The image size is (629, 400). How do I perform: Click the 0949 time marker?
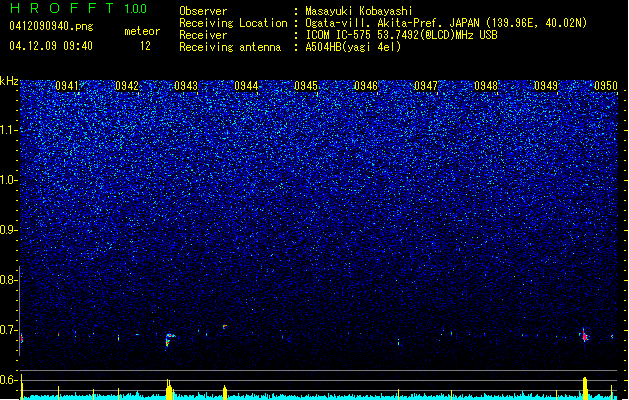click(x=546, y=86)
